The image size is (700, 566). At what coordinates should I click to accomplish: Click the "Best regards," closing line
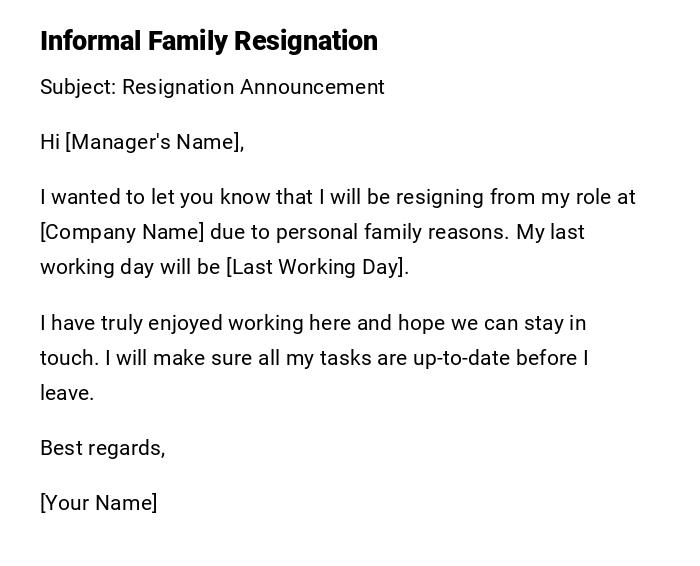point(102,448)
